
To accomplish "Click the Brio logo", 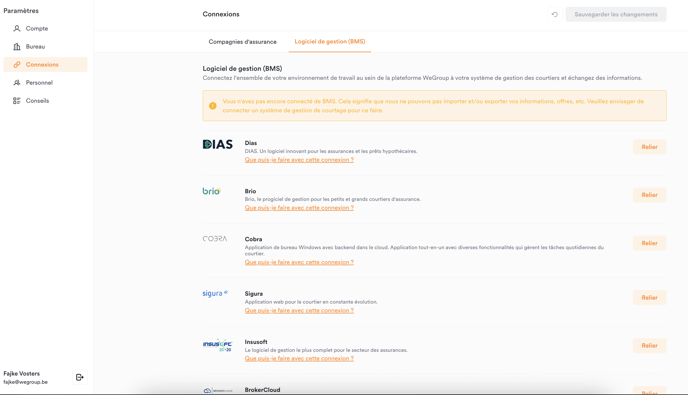I will coord(211,191).
